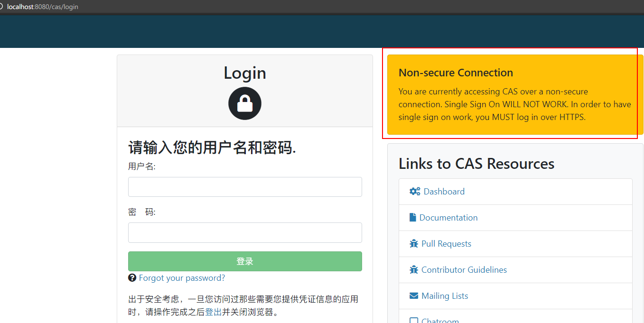The width and height of the screenshot is (644, 323).
Task: Click the 请输入您的用户名和密码 heading
Action: (212, 148)
